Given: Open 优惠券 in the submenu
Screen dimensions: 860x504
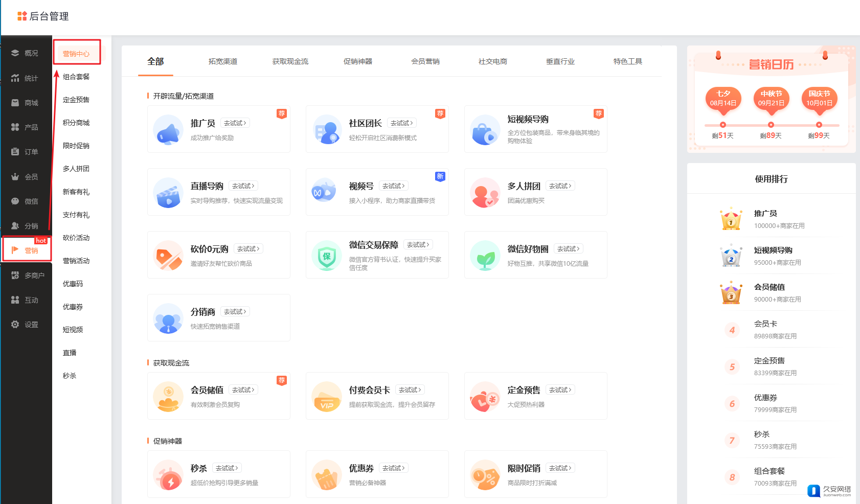Looking at the screenshot, I should click(73, 307).
